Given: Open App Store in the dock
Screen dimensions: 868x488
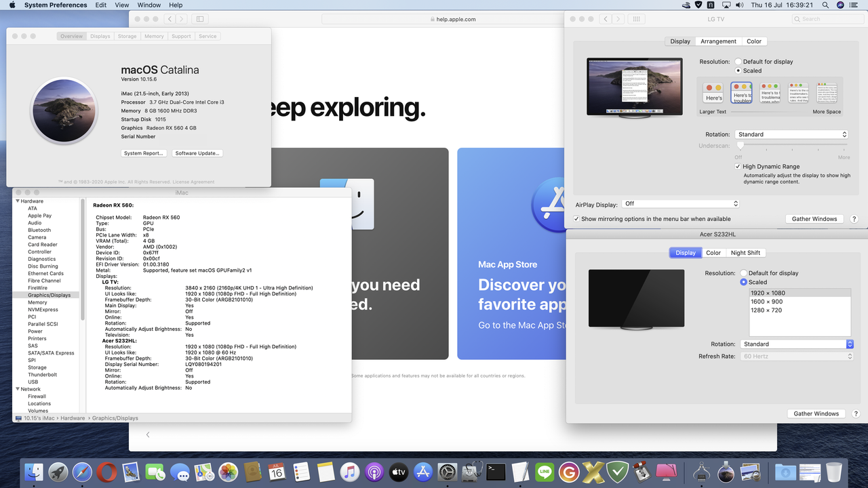Looking at the screenshot, I should point(423,472).
